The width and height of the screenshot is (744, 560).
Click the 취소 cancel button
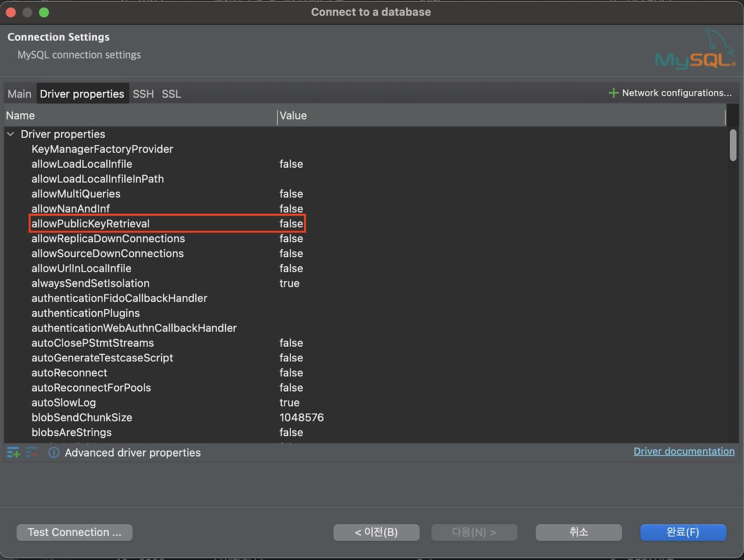click(x=578, y=532)
